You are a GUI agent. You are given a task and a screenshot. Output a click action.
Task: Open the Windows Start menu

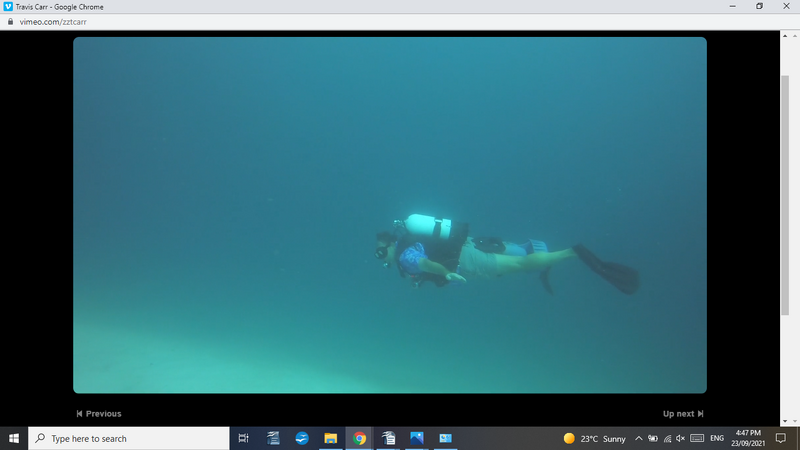coord(14,438)
